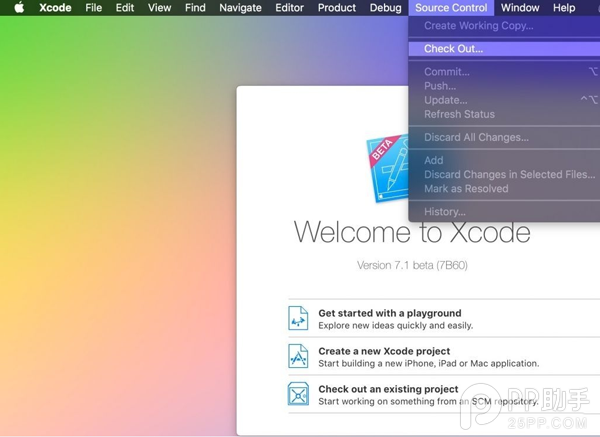
Task: Click the SCM repository vault icon
Action: pos(298,394)
